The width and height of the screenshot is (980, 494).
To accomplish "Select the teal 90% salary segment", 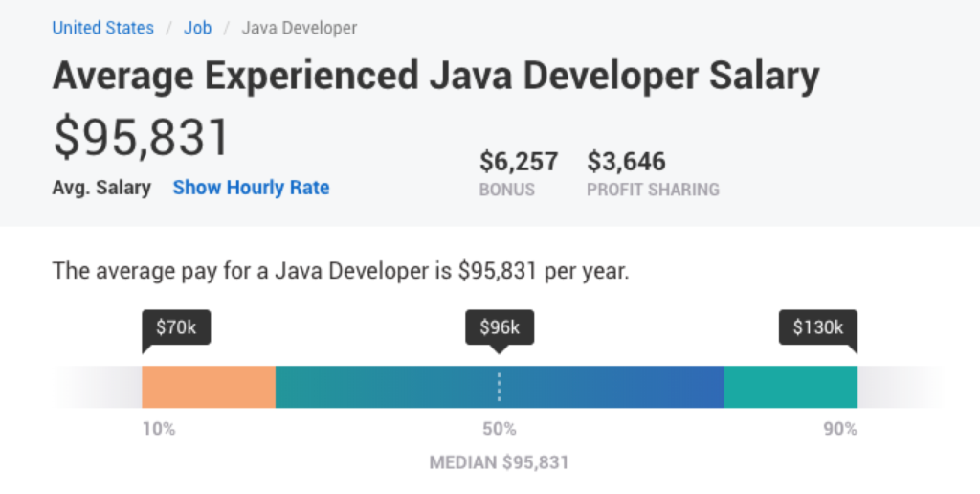I will click(791, 387).
